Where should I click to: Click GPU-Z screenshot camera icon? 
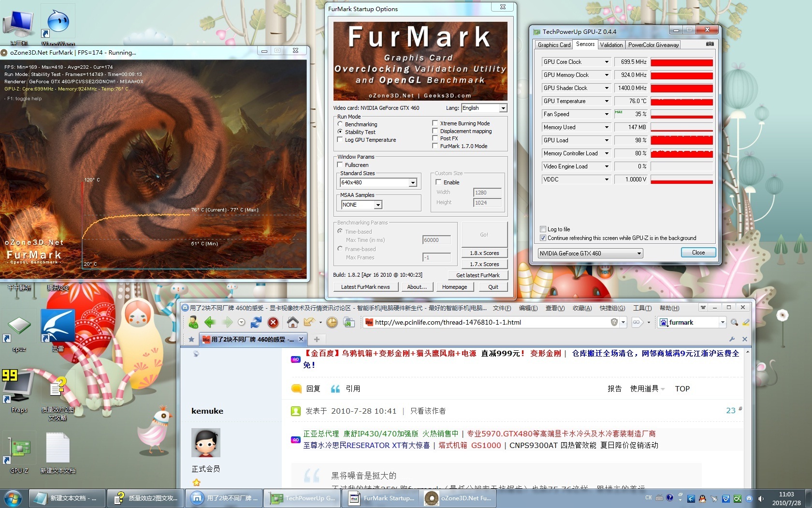tap(710, 45)
